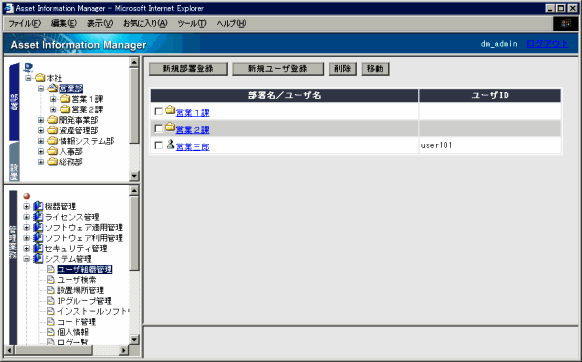Click right arrow of menu tree horizontal scrollbar
Viewport: 582px width, 362px height.
pyautogui.click(x=124, y=350)
